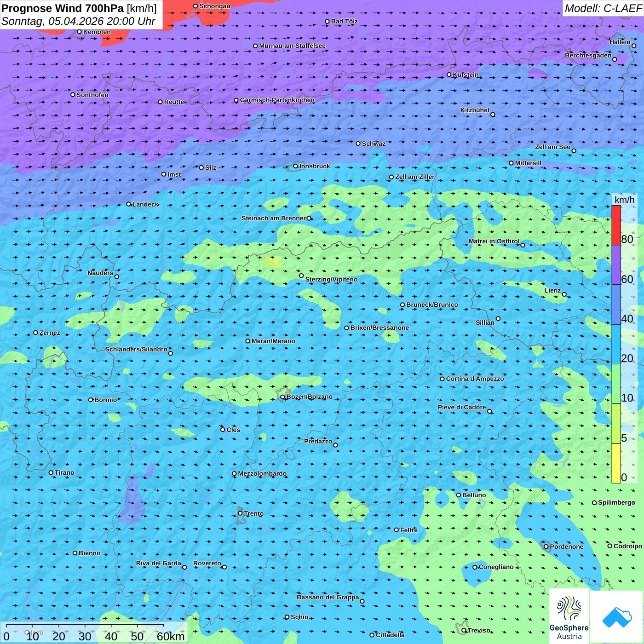Click the 'Garmisch-Partenkirchen' label
The width and height of the screenshot is (644, 644).
[x=277, y=100]
